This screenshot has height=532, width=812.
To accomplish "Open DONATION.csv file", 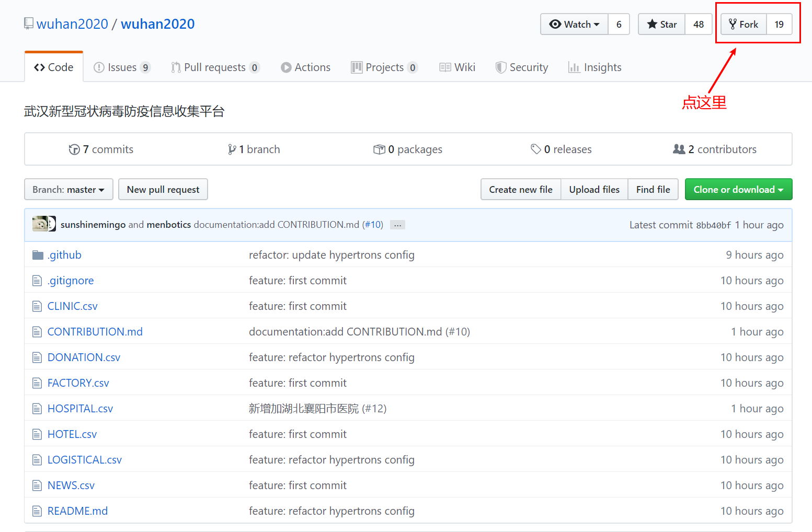I will pos(84,357).
